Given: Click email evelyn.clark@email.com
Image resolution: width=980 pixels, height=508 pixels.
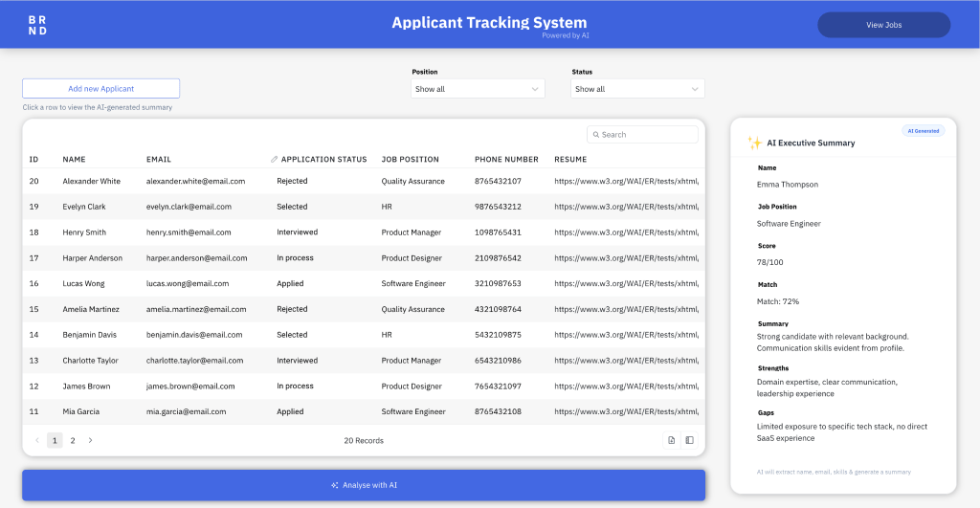Looking at the screenshot, I should pyautogui.click(x=189, y=207).
